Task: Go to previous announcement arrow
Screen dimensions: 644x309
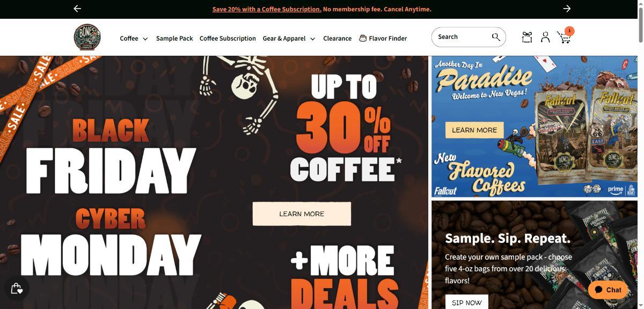Action: pyautogui.click(x=77, y=9)
